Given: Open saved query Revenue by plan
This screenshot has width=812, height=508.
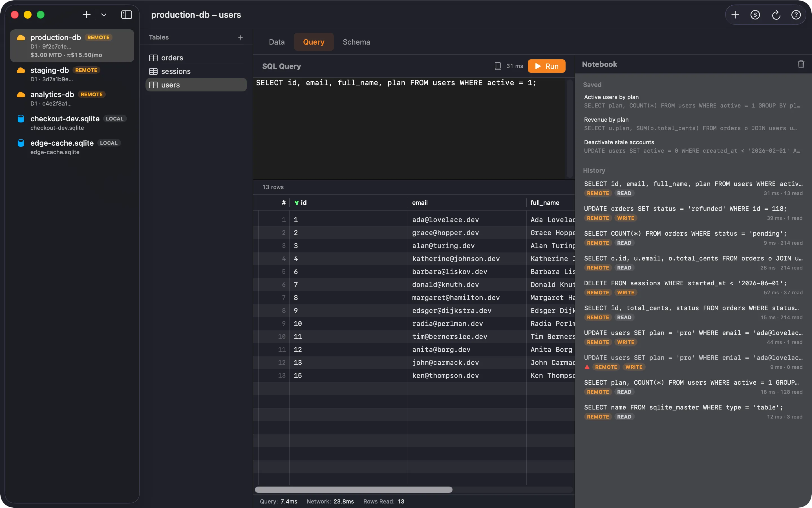Looking at the screenshot, I should pos(693,124).
